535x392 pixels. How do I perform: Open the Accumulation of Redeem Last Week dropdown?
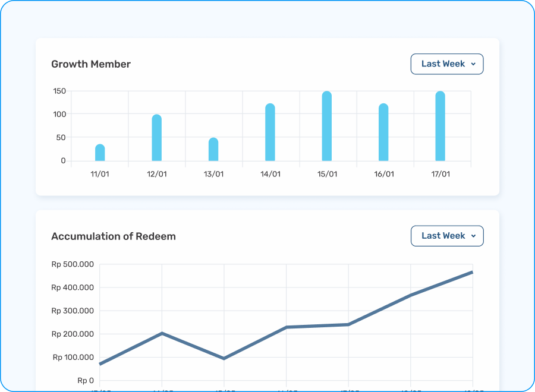(x=447, y=236)
